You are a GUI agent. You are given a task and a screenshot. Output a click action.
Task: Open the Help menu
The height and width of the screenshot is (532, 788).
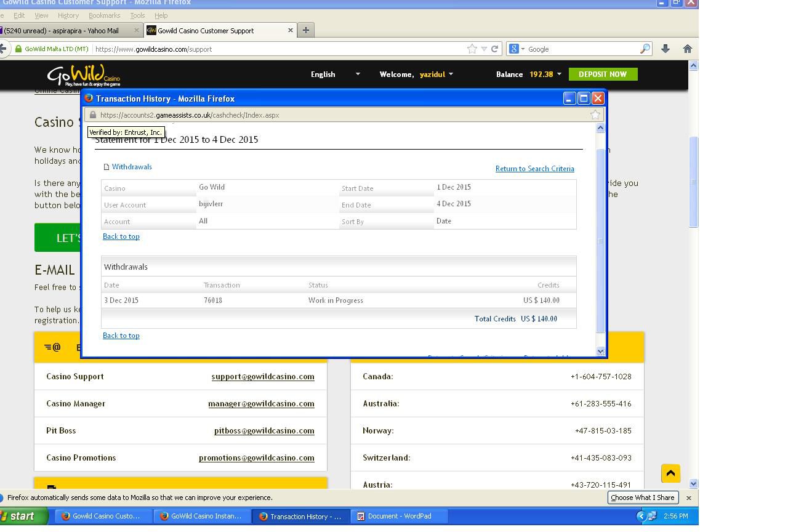coord(161,15)
